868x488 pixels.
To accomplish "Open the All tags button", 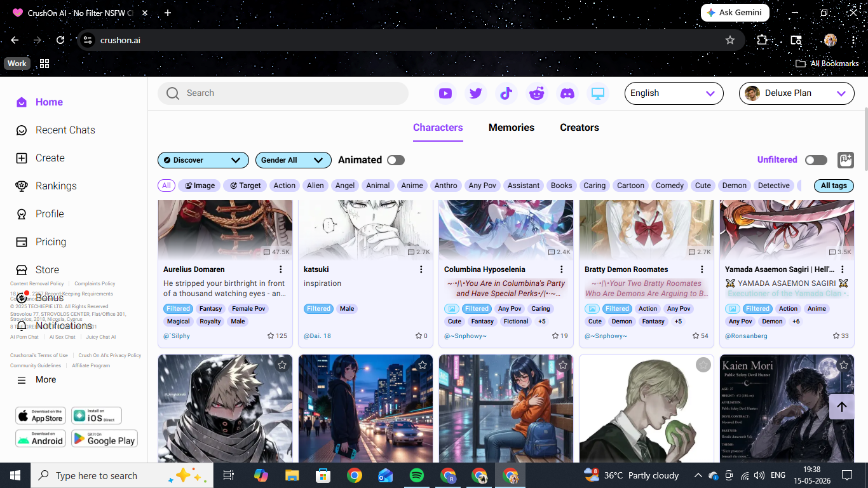I will pyautogui.click(x=834, y=186).
